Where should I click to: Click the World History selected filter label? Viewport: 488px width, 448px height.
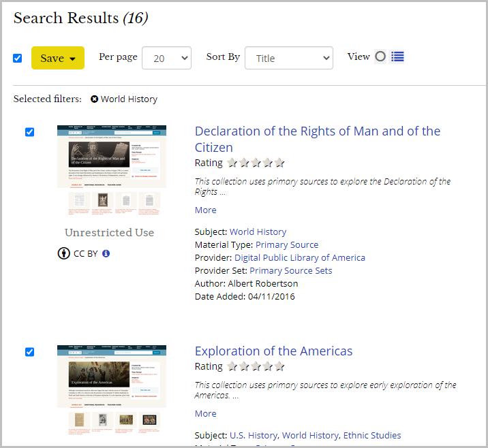129,99
